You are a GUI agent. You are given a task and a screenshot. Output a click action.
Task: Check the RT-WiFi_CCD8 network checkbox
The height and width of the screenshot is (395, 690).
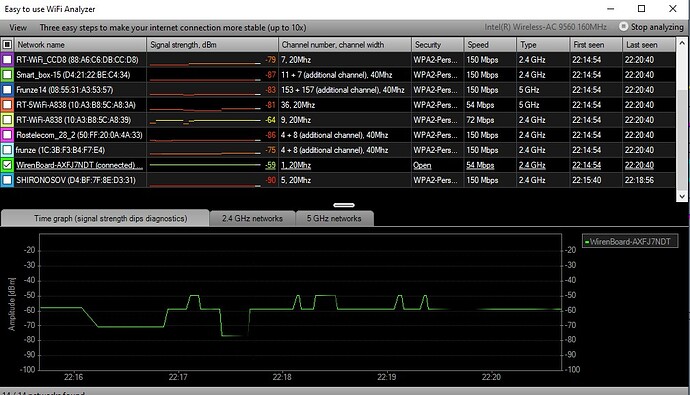[7, 59]
